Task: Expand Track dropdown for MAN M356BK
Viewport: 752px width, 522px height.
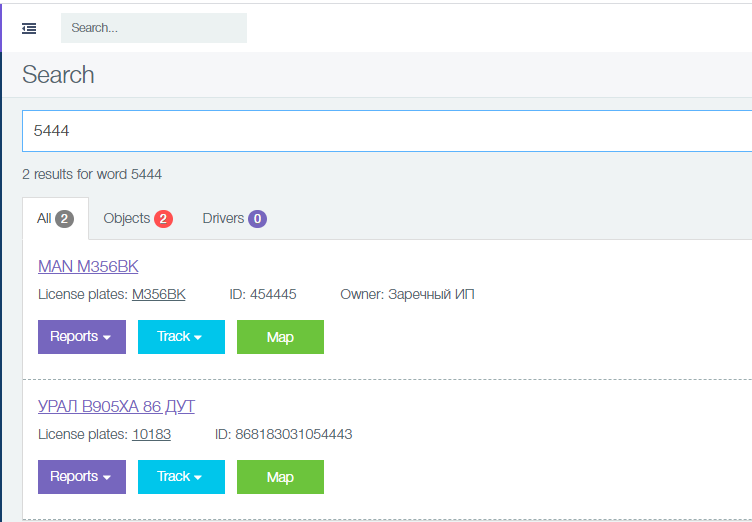Action: point(181,337)
